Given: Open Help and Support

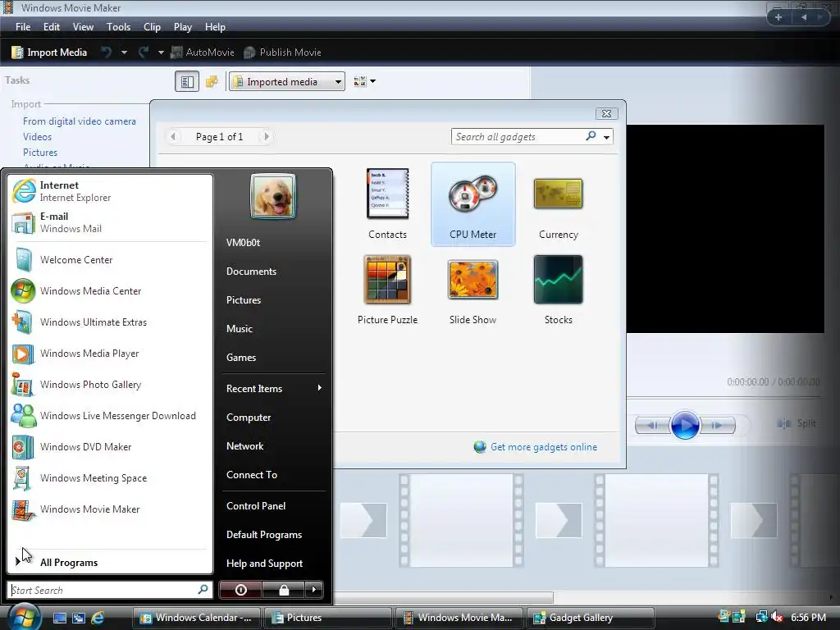Looking at the screenshot, I should click(264, 563).
